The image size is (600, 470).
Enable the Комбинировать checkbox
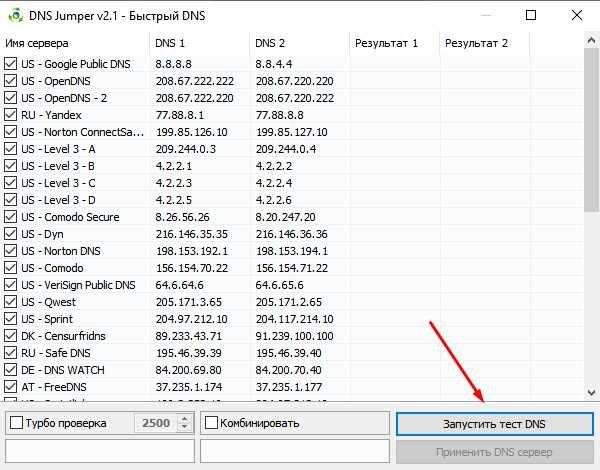[x=211, y=423]
